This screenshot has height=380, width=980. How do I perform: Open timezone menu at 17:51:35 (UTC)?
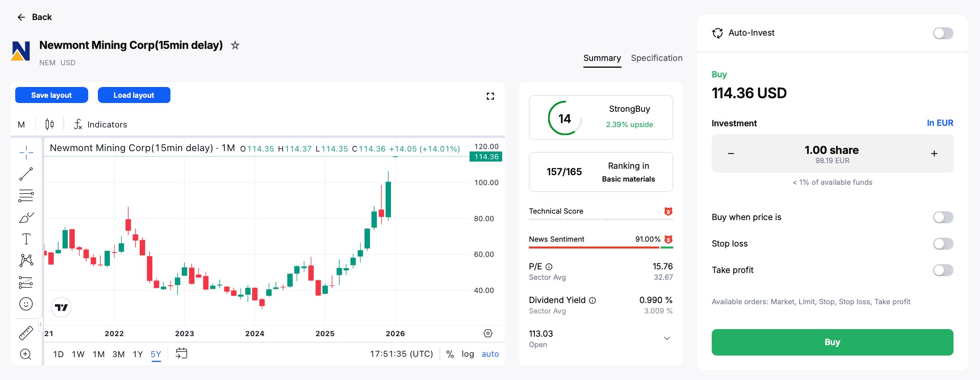click(x=401, y=354)
